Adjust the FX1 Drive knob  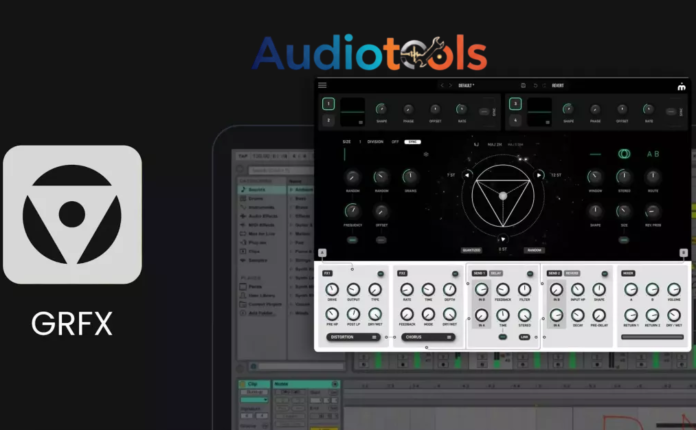pos(331,290)
